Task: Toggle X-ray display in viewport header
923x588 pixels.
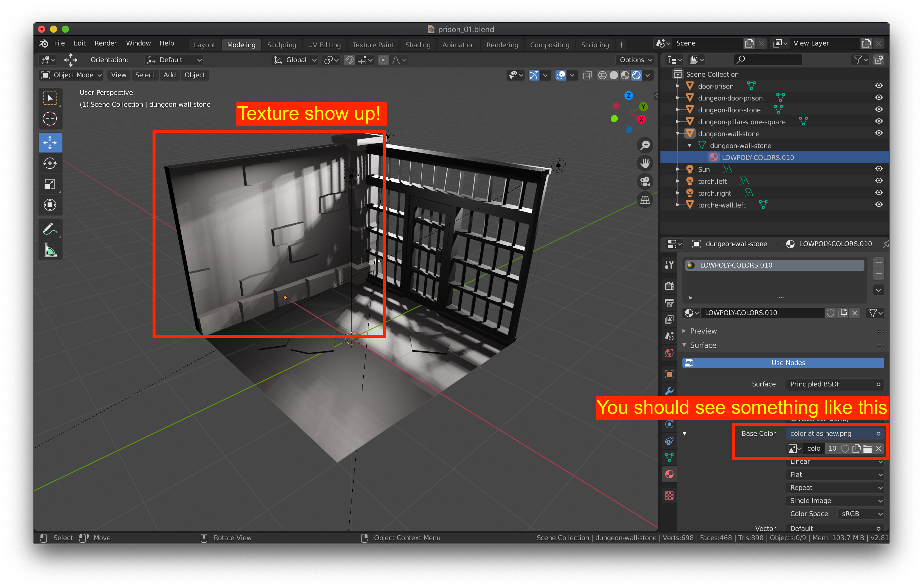Action: pyautogui.click(x=587, y=75)
